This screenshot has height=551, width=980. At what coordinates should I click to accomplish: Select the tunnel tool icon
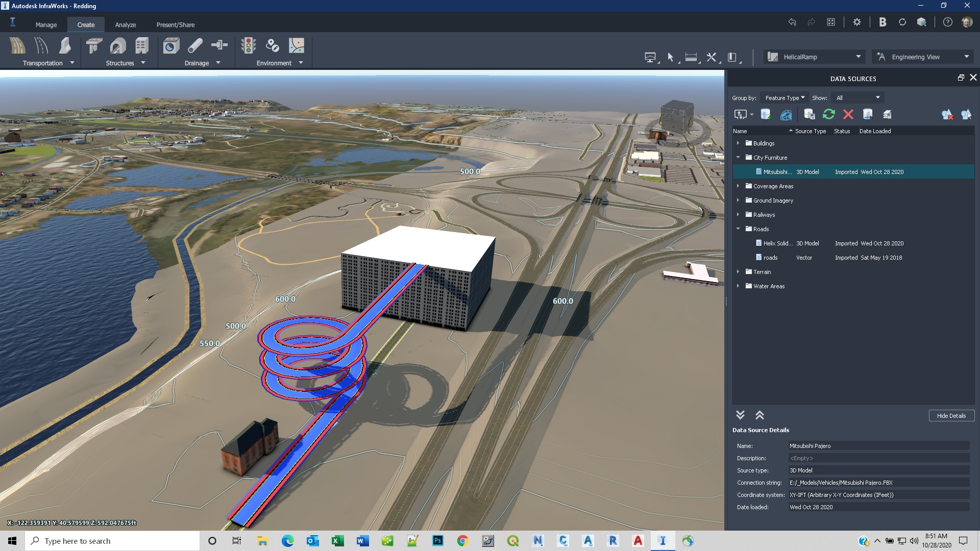117,46
